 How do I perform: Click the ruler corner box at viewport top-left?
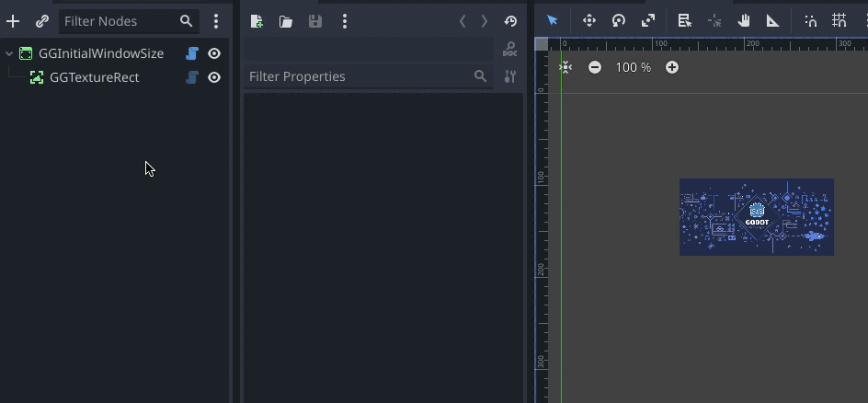pos(542,44)
